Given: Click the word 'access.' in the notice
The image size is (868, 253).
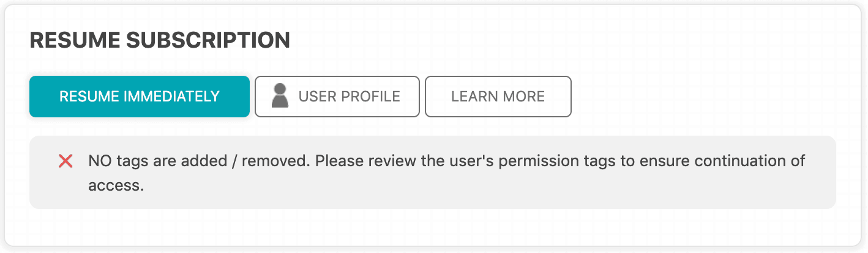Looking at the screenshot, I should click(116, 186).
